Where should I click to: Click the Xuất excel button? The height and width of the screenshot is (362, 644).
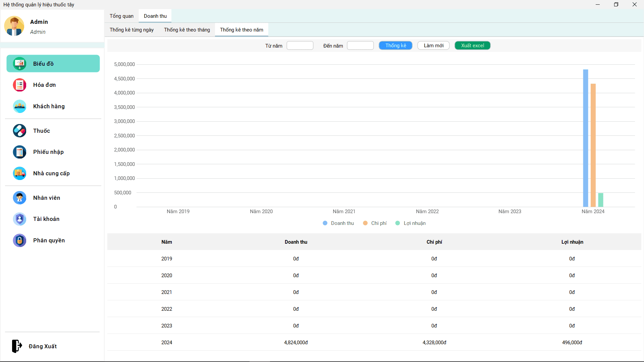tap(472, 45)
